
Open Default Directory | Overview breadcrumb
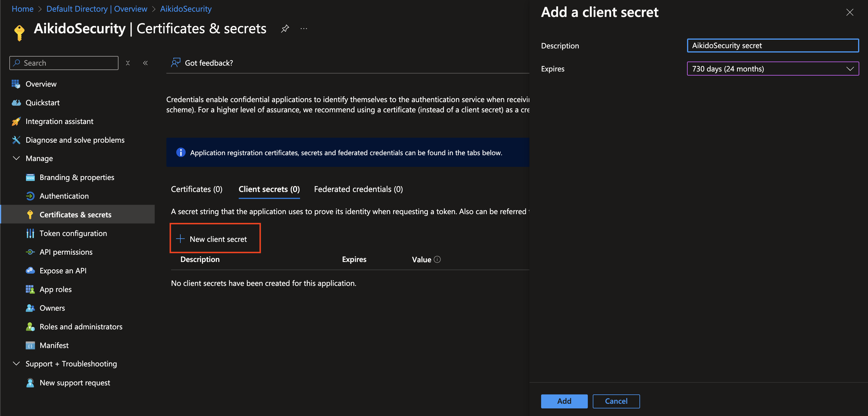97,9
